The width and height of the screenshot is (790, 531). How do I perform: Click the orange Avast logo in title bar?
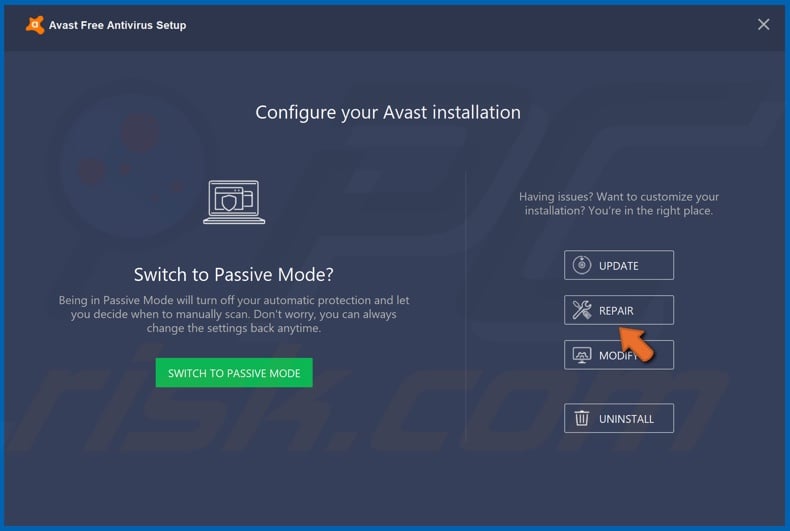click(x=35, y=25)
